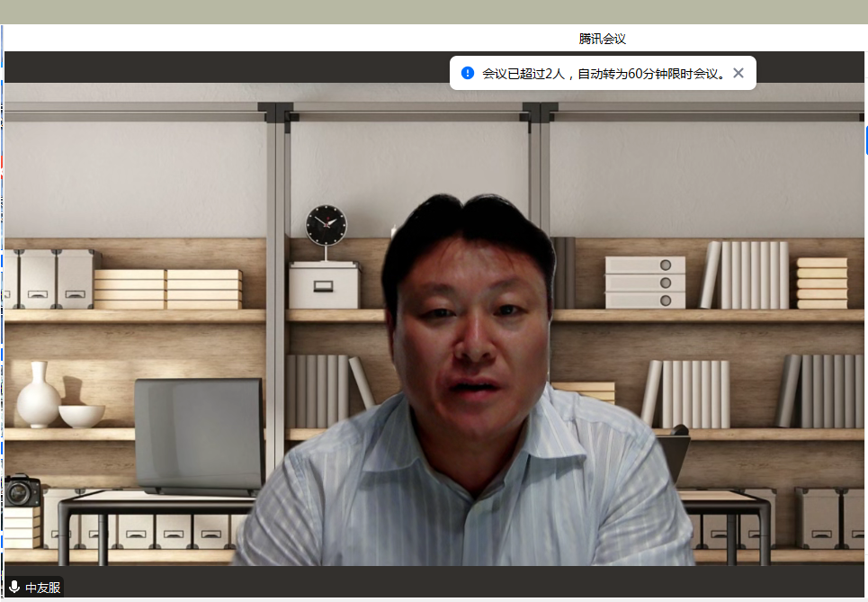This screenshot has width=868, height=602.
Task: Click the gray-green strip above the title bar
Action: 432,12
